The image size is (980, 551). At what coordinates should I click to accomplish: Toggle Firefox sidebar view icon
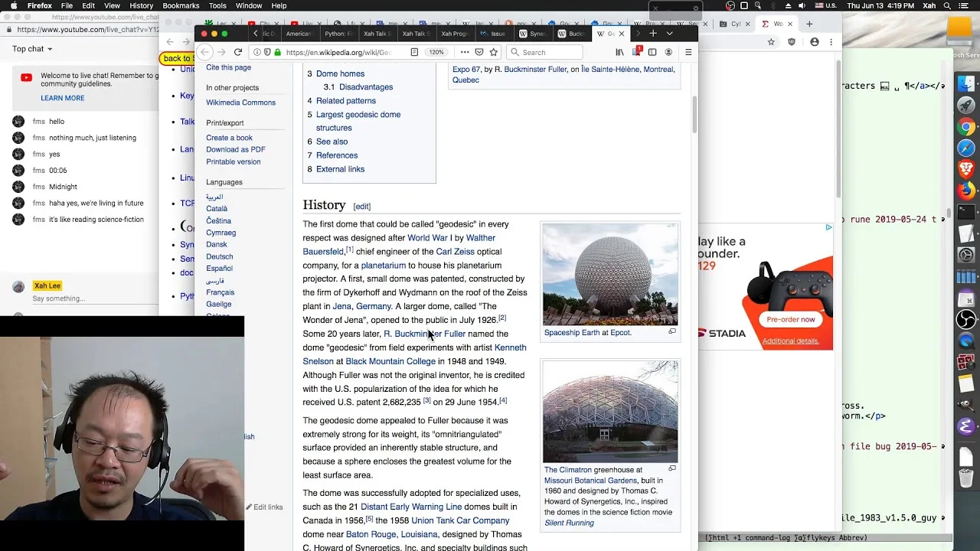pyautogui.click(x=652, y=52)
